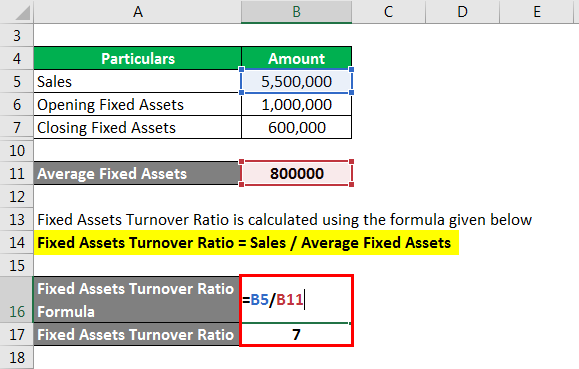Select row 15 header
This screenshot has width=579, height=369.
point(17,266)
